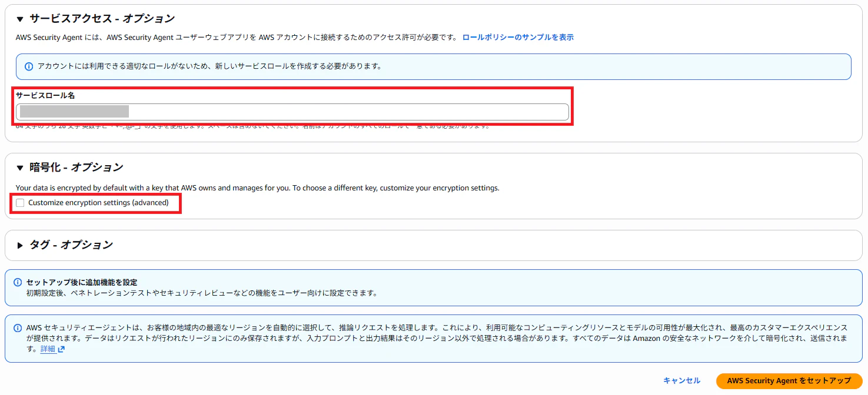Click the サービスロール名 input field
Screen dimensions: 868x395
pos(292,112)
